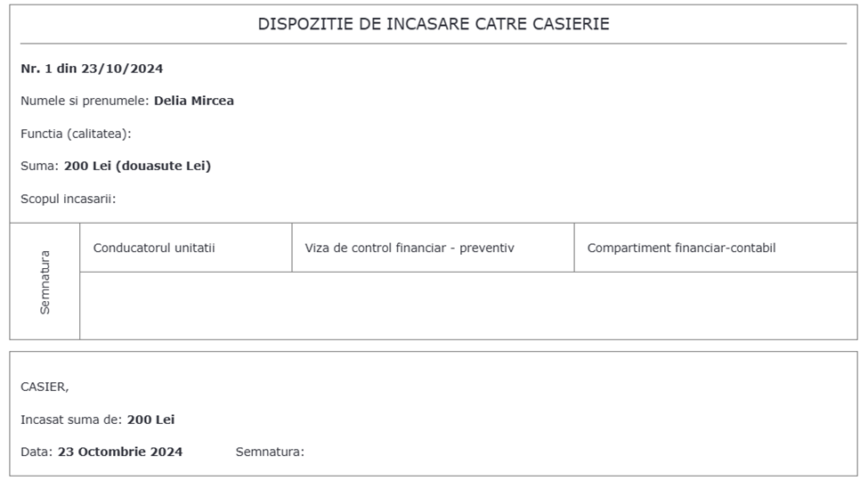The height and width of the screenshot is (489, 868).
Task: Click the title DISPOZITIE DE INCASARE CATRE CASIERIE
Action: (434, 24)
